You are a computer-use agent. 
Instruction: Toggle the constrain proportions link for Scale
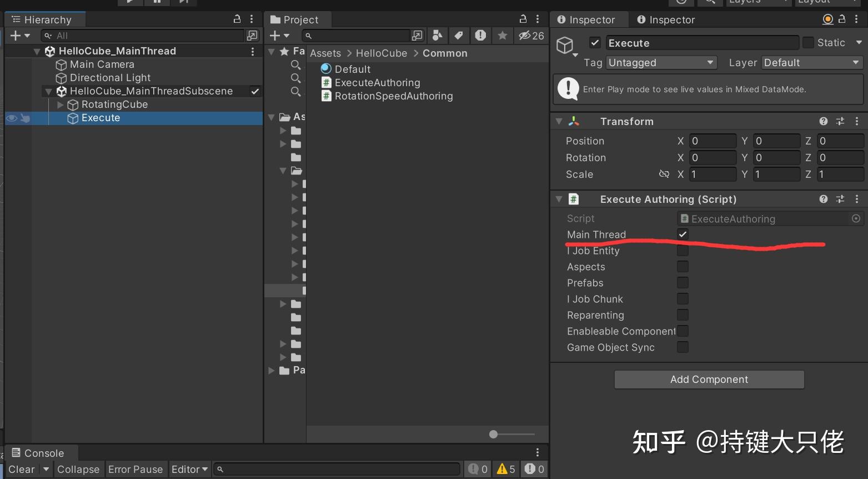664,174
